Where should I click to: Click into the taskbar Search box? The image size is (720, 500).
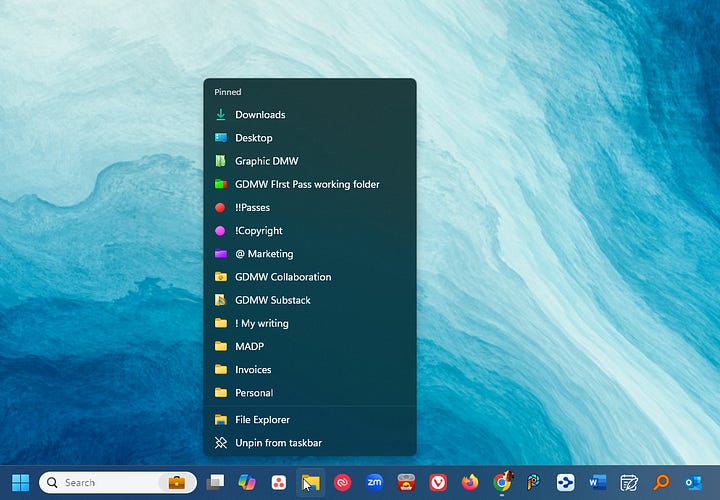(118, 483)
